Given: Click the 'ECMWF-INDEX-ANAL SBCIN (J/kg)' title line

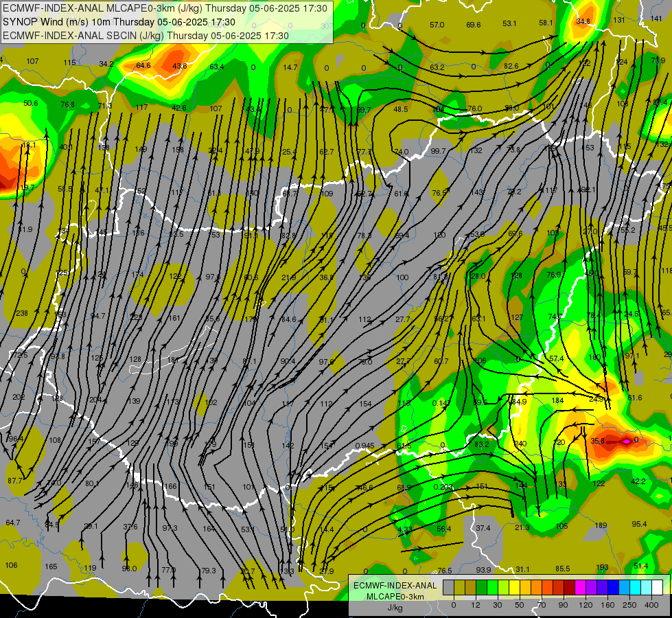Looking at the screenshot, I should [x=83, y=36].
